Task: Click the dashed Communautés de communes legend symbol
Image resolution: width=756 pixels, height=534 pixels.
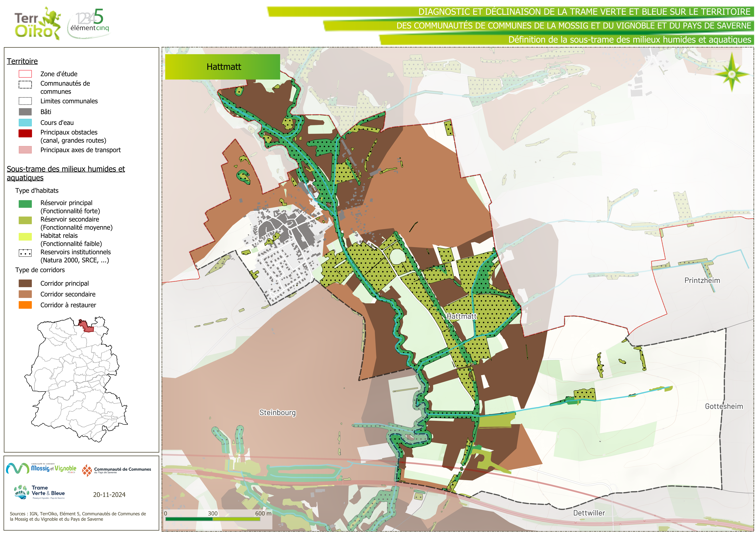Action: (x=25, y=85)
